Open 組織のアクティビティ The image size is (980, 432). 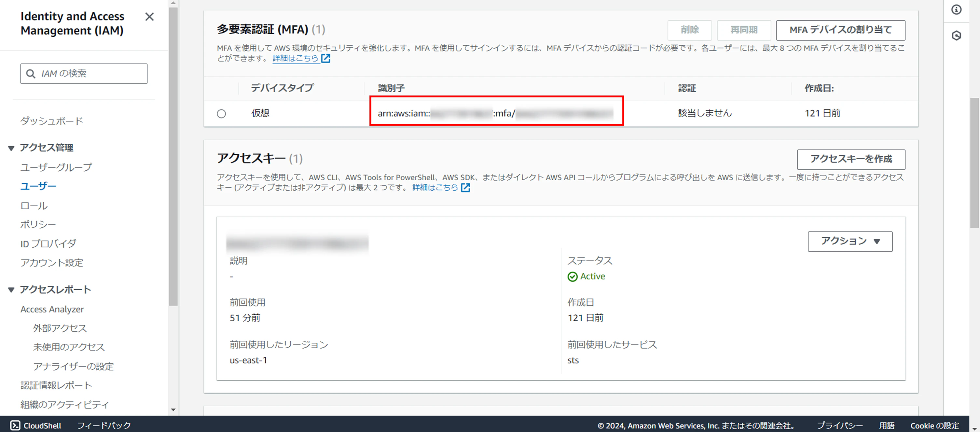(x=65, y=405)
